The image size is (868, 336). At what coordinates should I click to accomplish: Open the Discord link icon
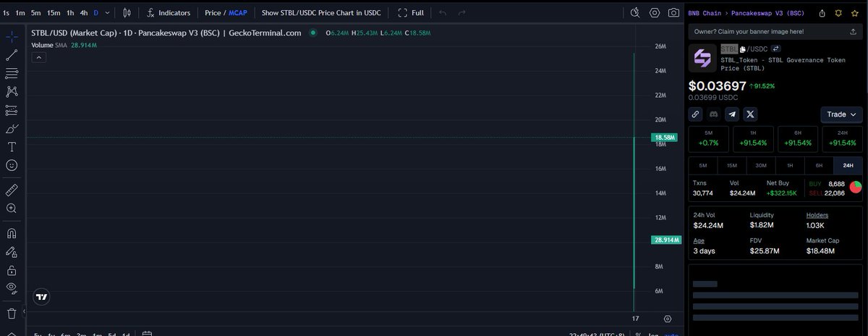(x=713, y=114)
